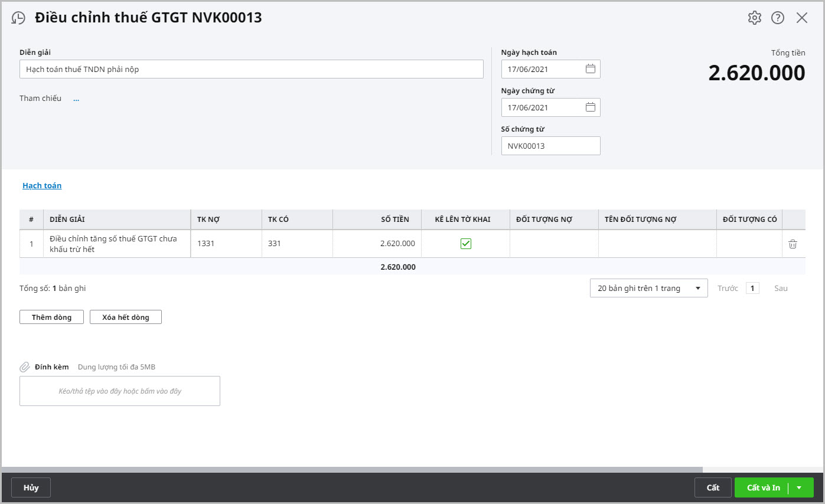Edit the Diễn giải description field
Viewport: 825px width, 504px height.
(x=251, y=69)
